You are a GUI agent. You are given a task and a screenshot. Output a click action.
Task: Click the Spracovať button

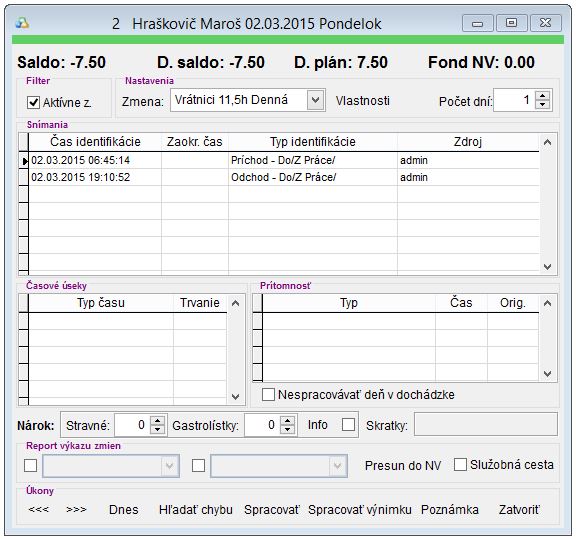click(272, 510)
